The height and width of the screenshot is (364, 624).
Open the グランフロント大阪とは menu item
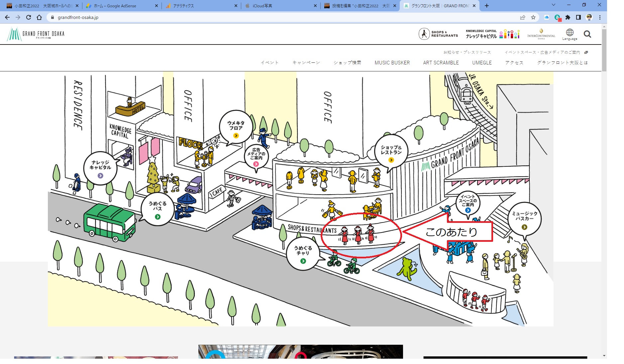tap(563, 63)
